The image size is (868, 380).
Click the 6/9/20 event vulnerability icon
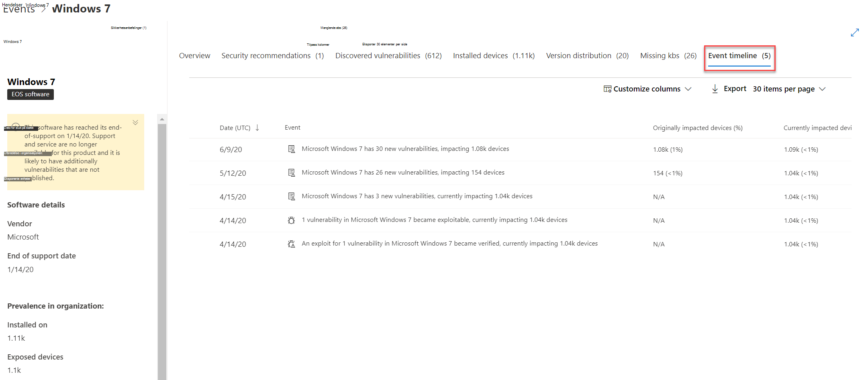[x=292, y=149]
